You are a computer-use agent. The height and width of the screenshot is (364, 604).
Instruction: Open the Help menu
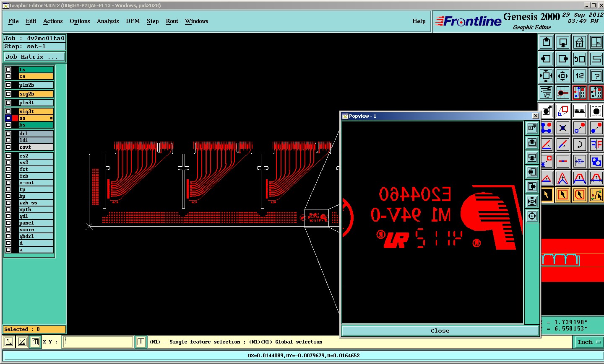coord(419,21)
